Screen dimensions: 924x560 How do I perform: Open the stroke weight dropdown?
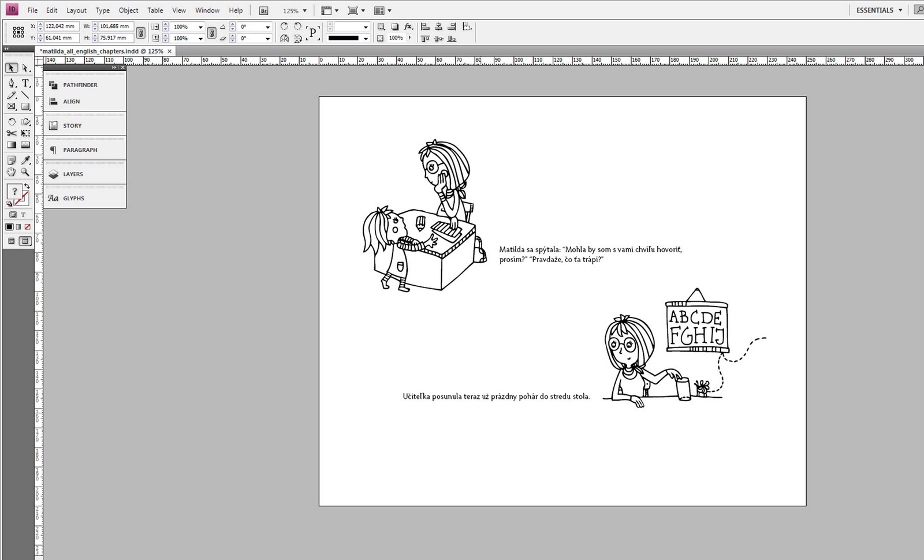tap(366, 27)
